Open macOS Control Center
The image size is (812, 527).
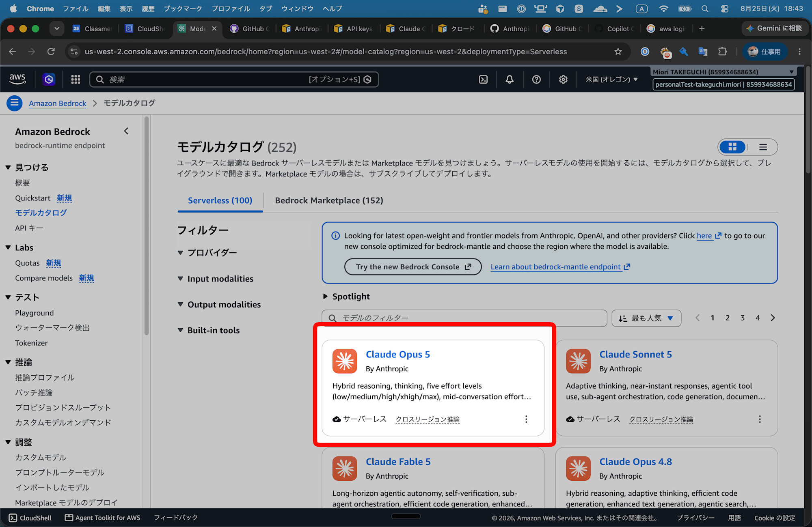click(x=725, y=9)
